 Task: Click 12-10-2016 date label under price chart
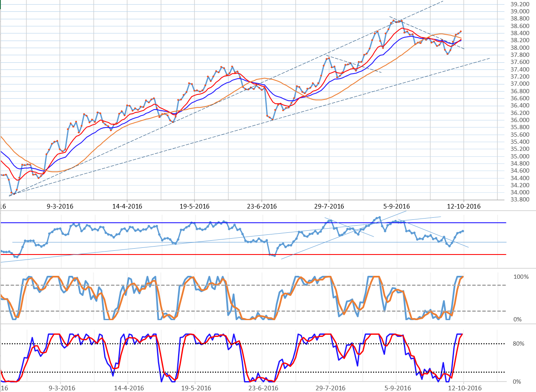tap(464, 206)
